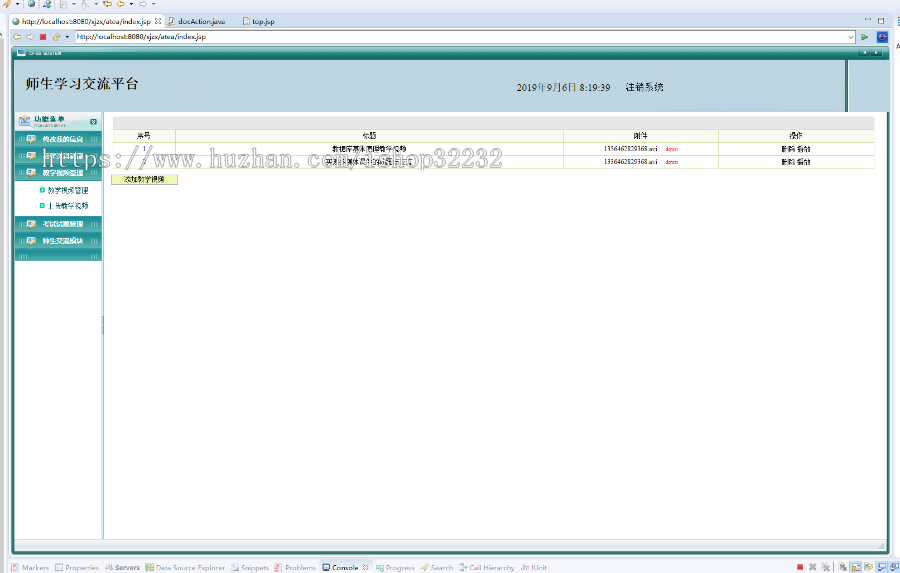The height and width of the screenshot is (573, 900).
Task: Click the right scroll arrow in green header
Action: [876, 53]
